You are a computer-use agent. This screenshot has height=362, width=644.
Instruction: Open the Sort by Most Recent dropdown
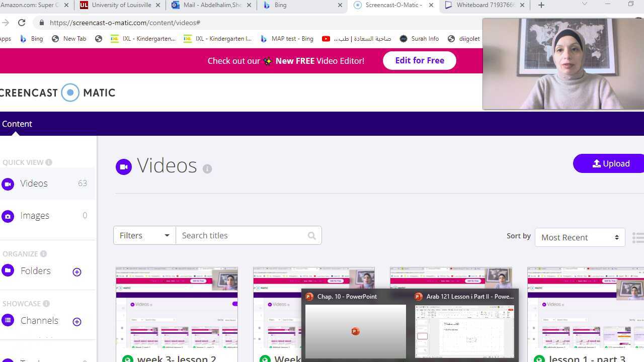pyautogui.click(x=580, y=237)
